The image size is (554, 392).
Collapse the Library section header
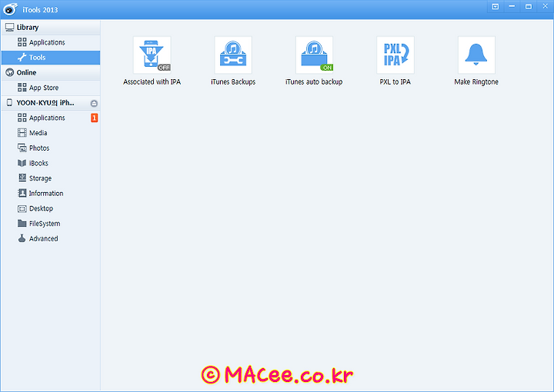click(x=51, y=27)
